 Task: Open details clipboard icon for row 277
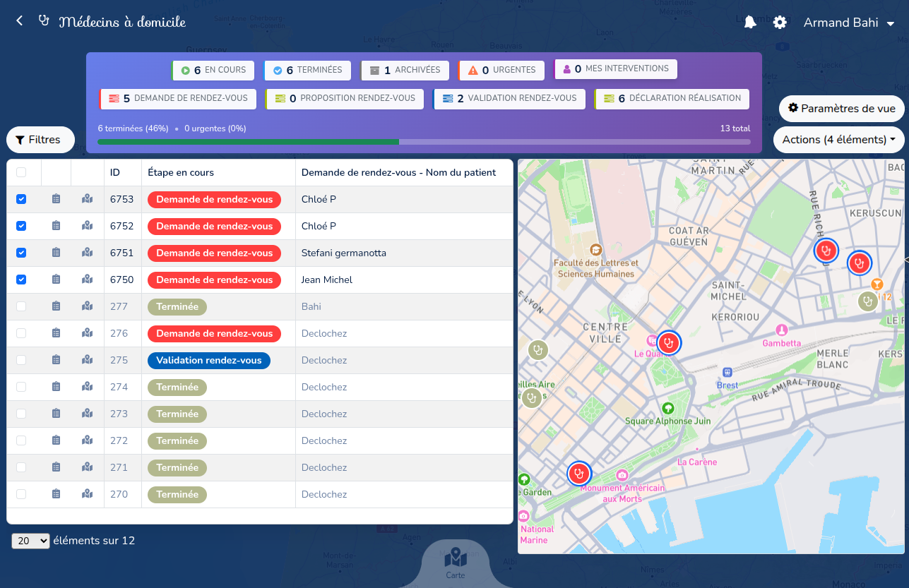pyautogui.click(x=56, y=306)
